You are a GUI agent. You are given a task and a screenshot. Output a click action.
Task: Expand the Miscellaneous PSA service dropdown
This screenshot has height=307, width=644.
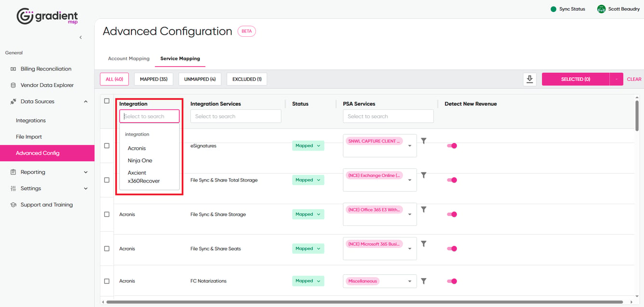point(410,281)
